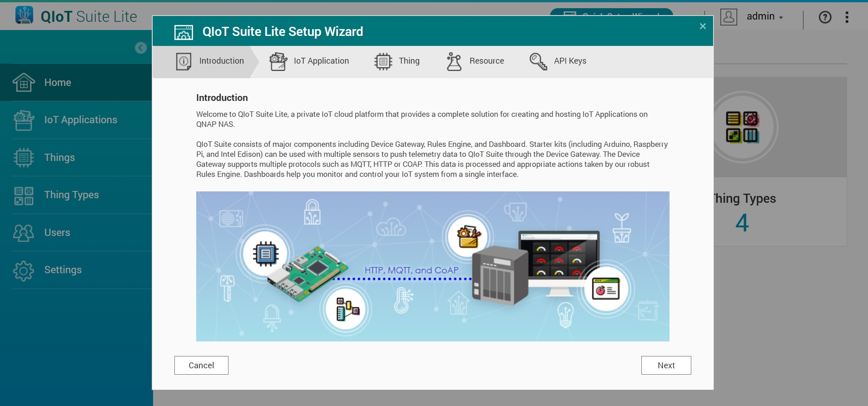This screenshot has height=406, width=868.
Task: Click the Settings gear icon
Action: 24,271
